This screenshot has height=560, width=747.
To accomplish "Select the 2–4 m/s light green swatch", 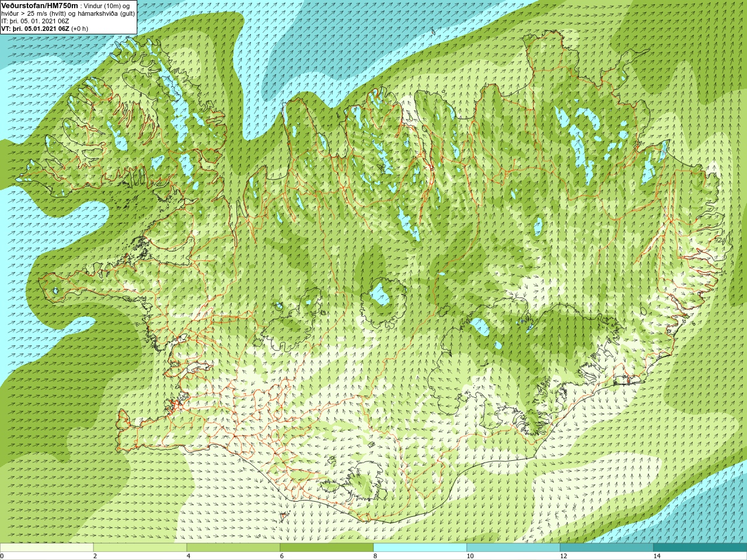I will tap(140, 548).
